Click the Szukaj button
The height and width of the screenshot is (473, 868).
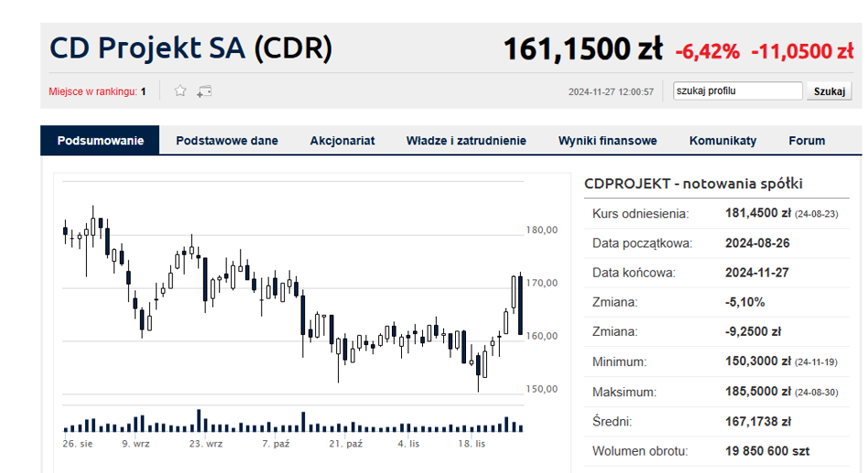click(830, 91)
